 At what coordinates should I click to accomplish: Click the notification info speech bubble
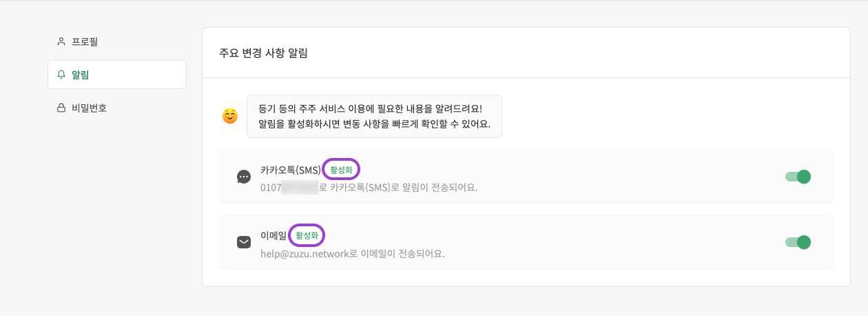tap(374, 116)
